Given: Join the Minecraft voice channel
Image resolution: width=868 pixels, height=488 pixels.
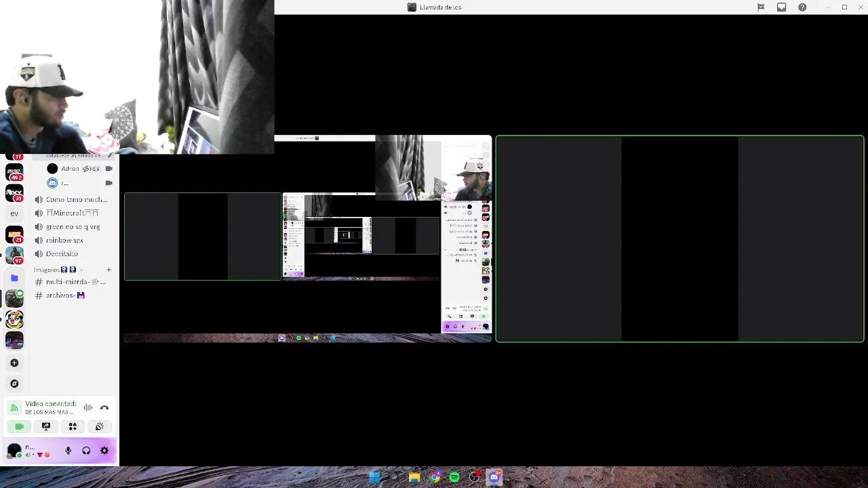Looking at the screenshot, I should pos(73,213).
